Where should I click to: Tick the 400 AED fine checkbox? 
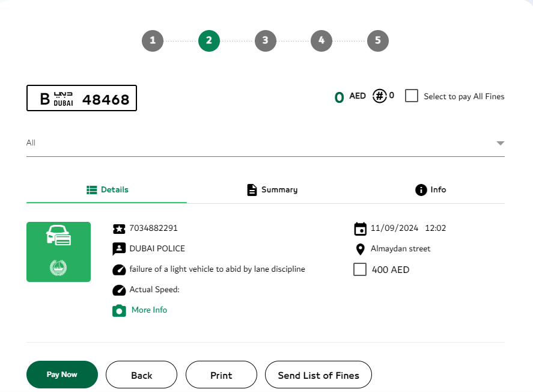tap(361, 270)
